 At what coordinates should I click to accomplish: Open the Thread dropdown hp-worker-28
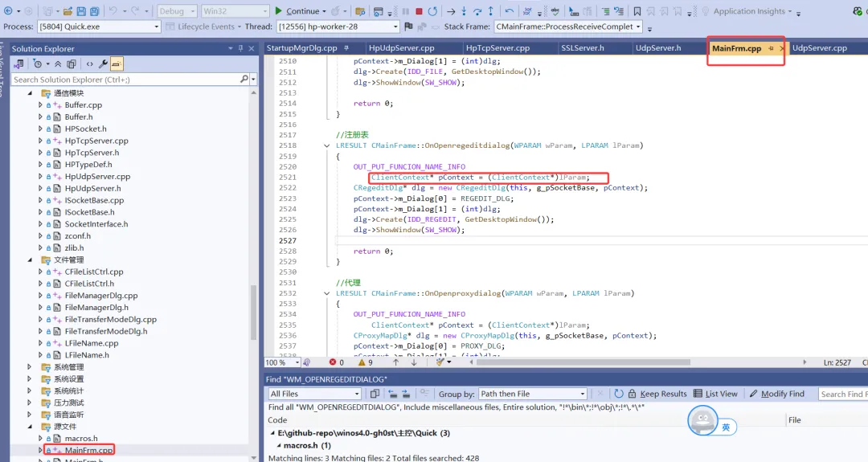[x=338, y=26]
